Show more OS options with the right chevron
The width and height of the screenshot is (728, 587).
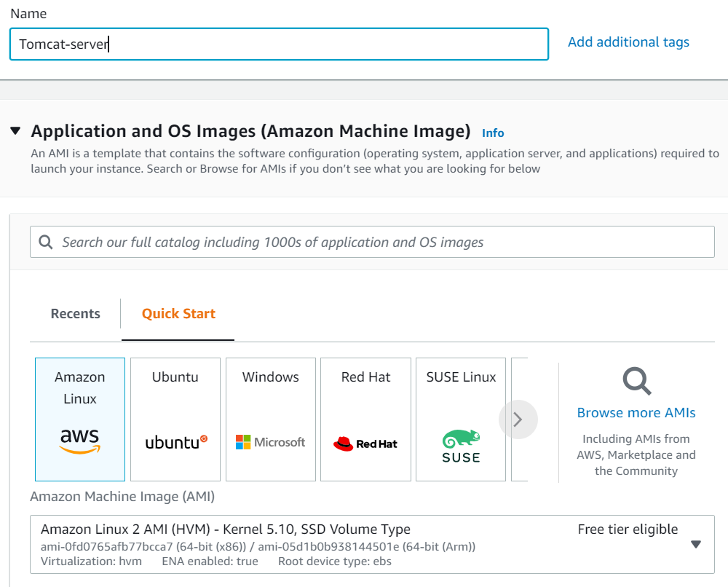[518, 419]
